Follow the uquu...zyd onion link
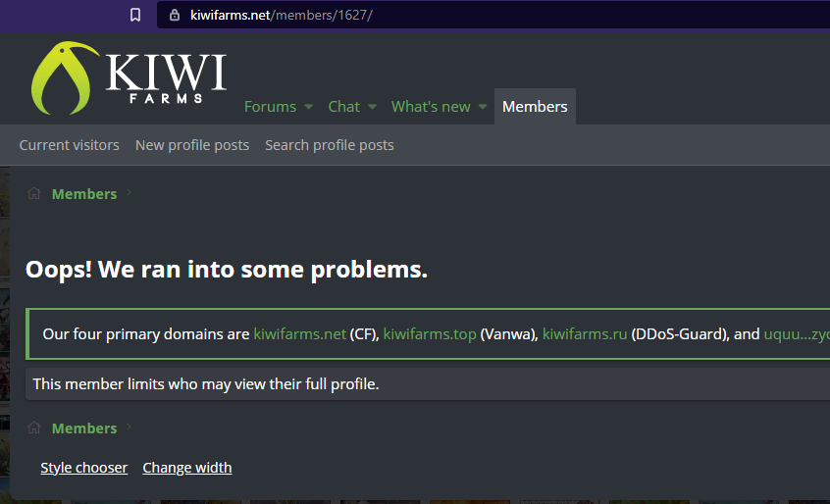 coord(797,334)
